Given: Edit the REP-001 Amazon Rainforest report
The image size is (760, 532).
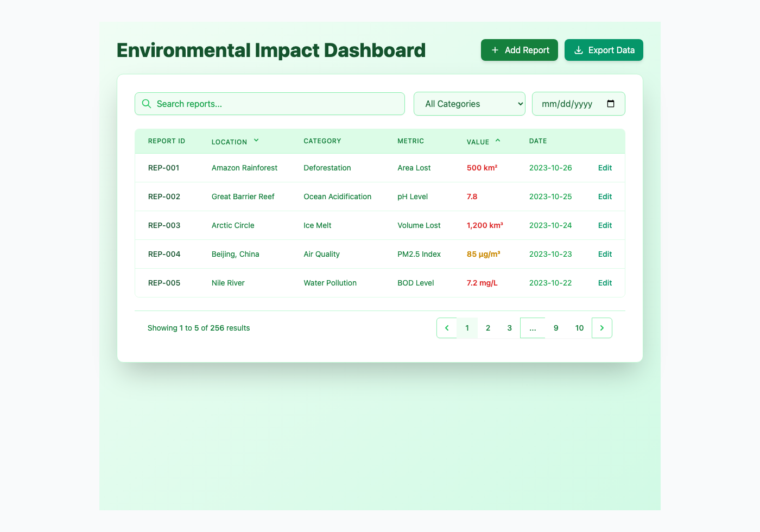Looking at the screenshot, I should coord(605,168).
